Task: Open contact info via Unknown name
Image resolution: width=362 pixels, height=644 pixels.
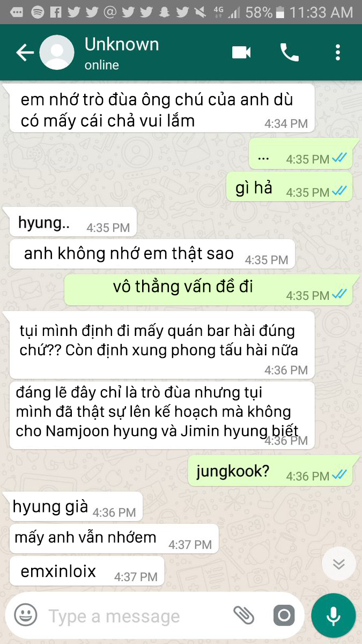Action: tap(122, 45)
